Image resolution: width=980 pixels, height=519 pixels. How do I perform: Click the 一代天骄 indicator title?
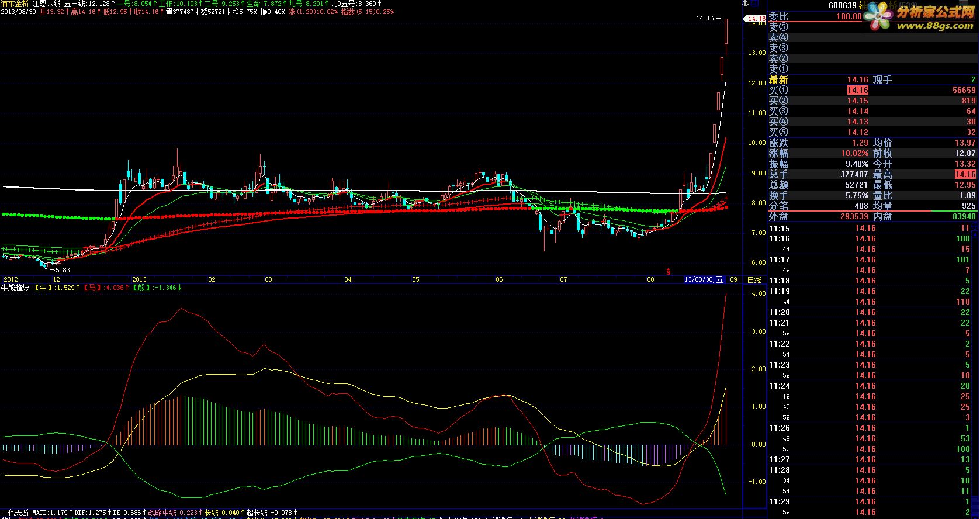[x=15, y=513]
